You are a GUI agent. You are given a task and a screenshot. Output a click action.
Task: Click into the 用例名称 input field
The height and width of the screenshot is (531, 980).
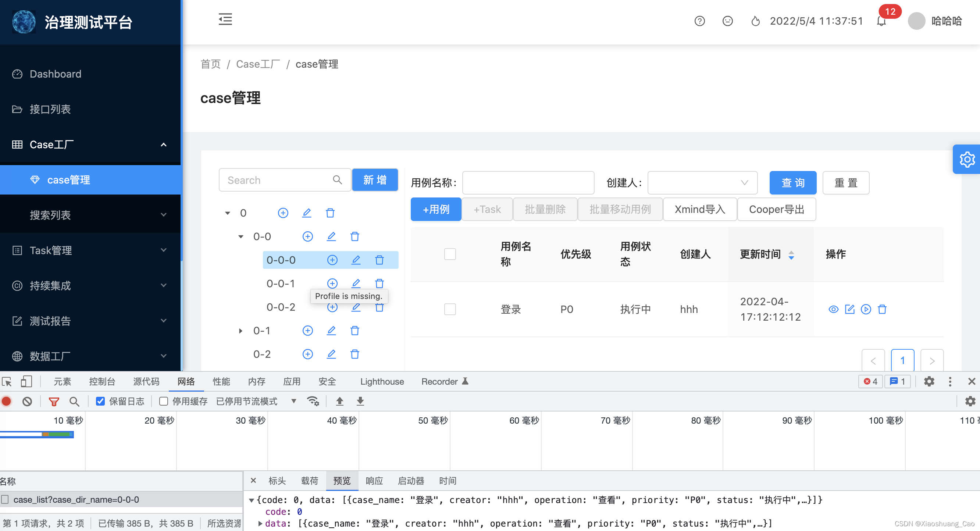(528, 183)
